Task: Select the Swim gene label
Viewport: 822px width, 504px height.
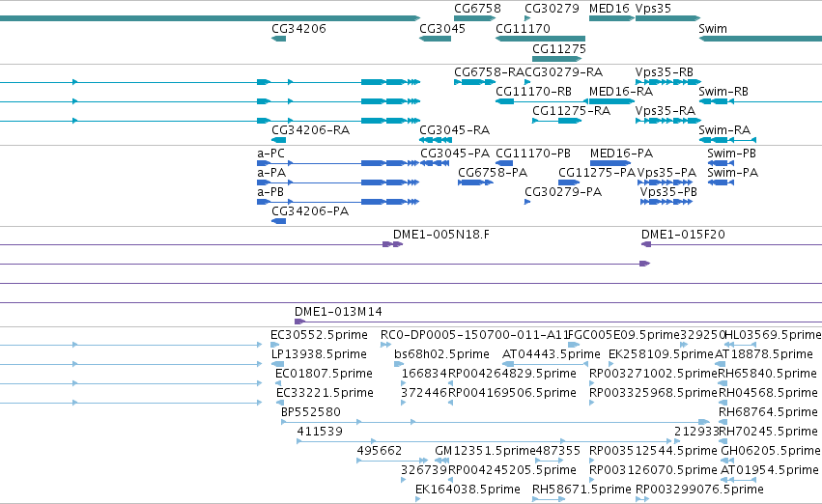Action: click(x=713, y=29)
